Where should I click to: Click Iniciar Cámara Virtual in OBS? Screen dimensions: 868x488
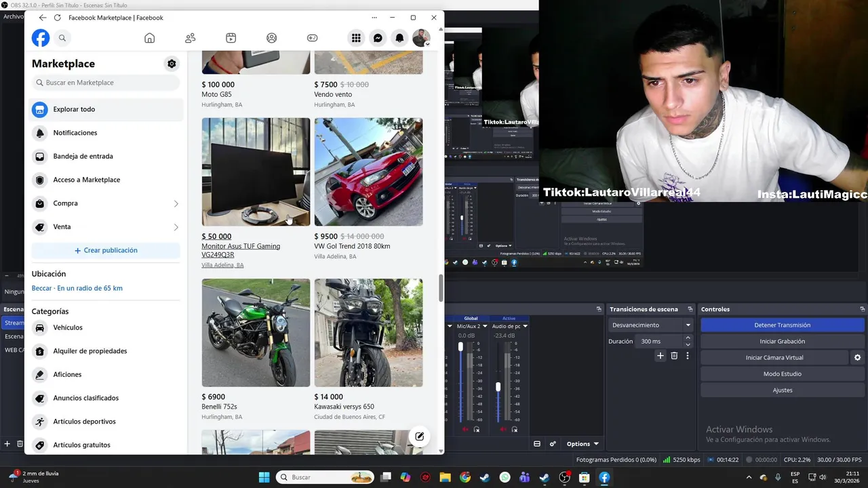(x=774, y=358)
